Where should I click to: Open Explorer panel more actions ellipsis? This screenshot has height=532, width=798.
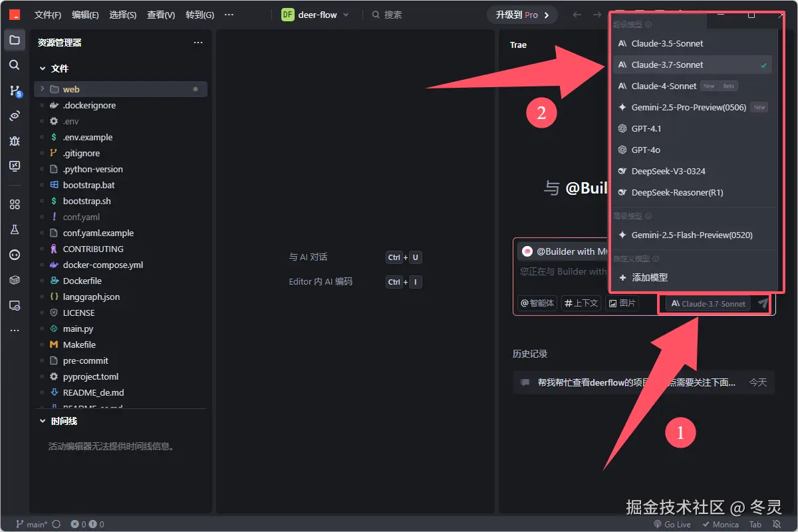(198, 43)
